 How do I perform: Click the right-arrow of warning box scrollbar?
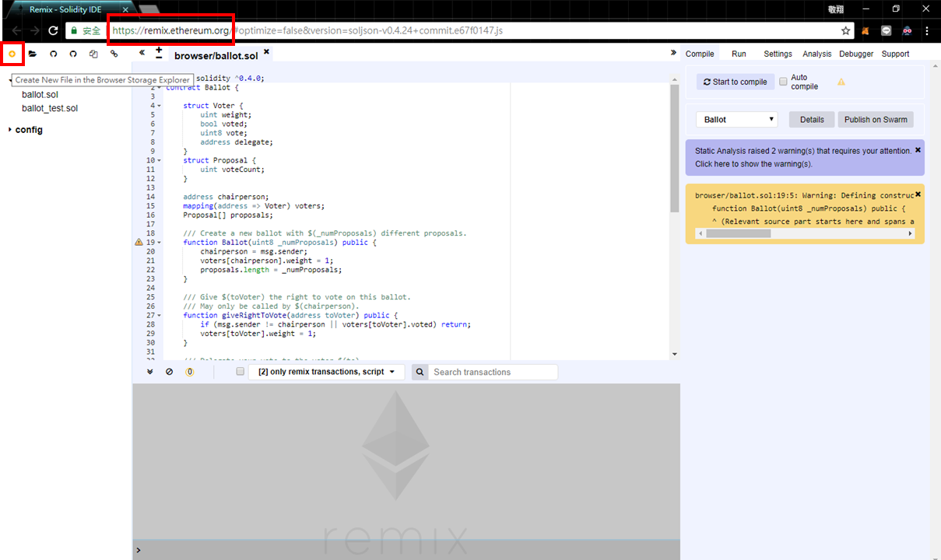[x=911, y=233]
